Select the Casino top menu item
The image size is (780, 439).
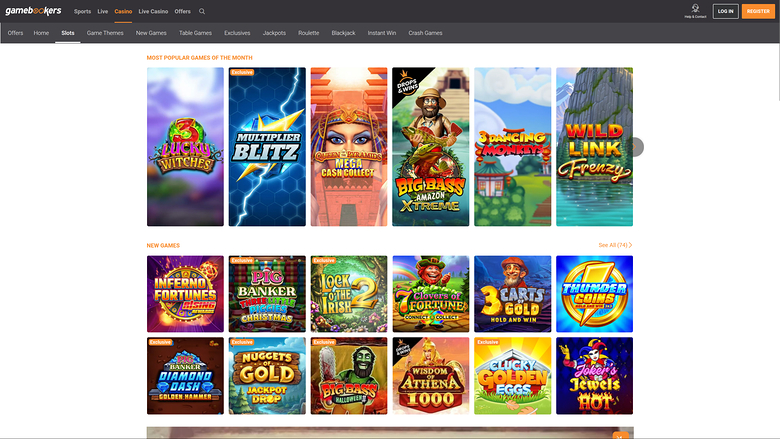tap(123, 11)
